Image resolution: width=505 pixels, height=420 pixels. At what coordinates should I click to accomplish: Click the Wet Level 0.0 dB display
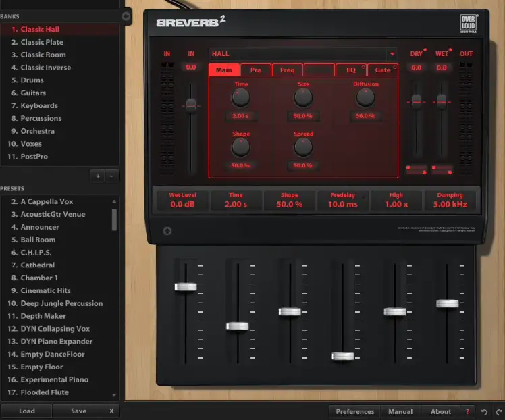click(182, 201)
